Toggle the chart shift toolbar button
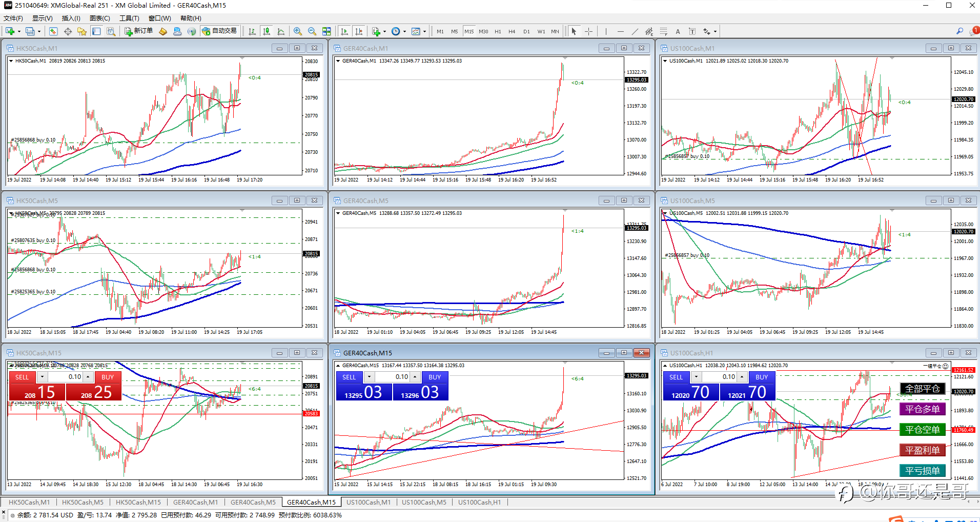This screenshot has width=980, height=522. click(359, 31)
